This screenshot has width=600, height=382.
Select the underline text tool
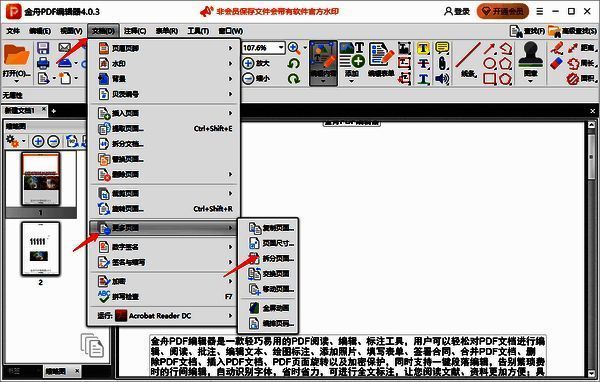(x=423, y=79)
